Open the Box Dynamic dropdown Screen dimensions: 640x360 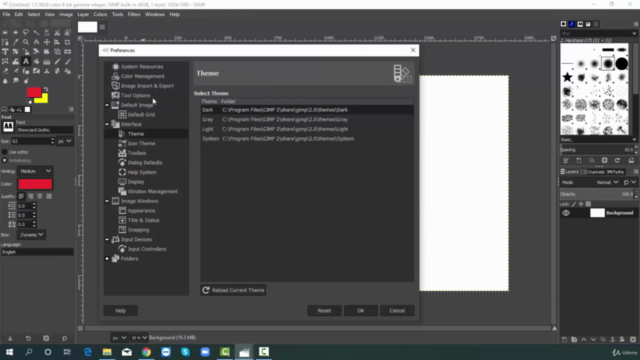click(31, 235)
